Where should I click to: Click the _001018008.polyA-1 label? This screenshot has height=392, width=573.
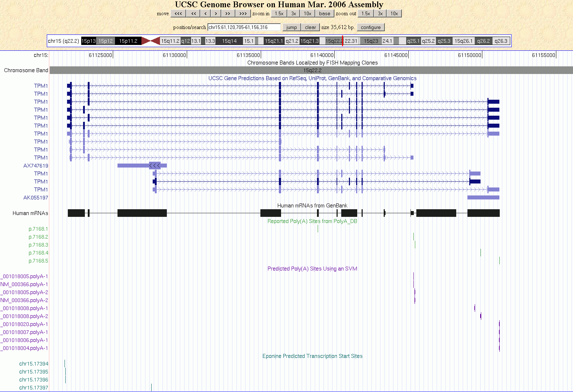pos(24,308)
